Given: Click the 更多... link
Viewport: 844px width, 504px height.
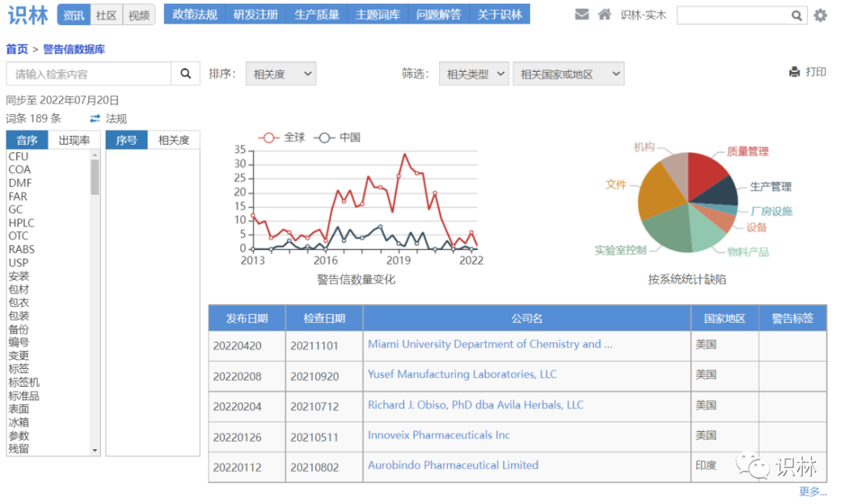Looking at the screenshot, I should coord(812,491).
